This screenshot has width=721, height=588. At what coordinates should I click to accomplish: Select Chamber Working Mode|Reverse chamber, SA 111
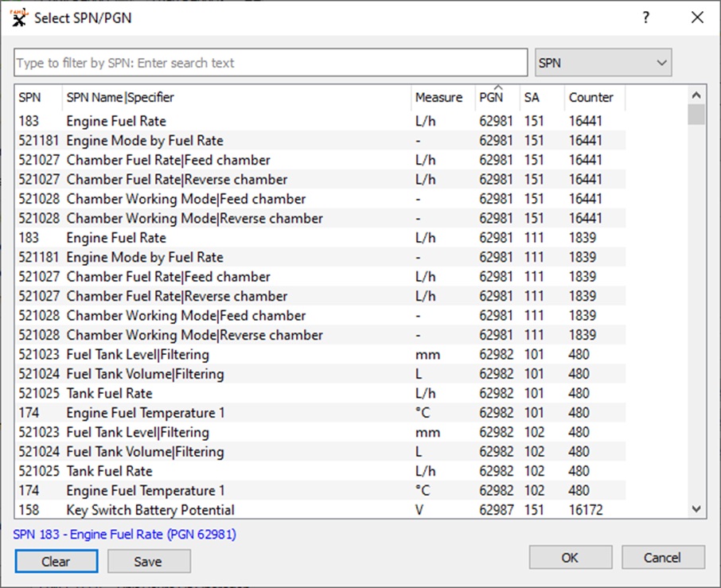tap(321, 335)
